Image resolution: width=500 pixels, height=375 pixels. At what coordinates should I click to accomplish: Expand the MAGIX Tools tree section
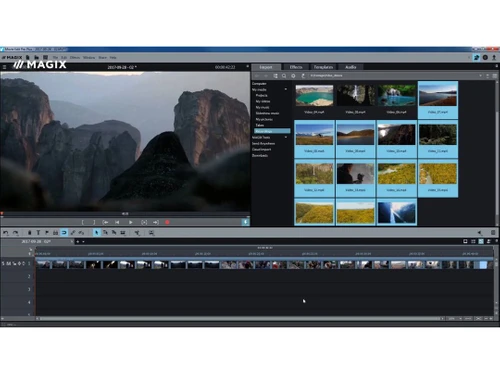[286, 137]
